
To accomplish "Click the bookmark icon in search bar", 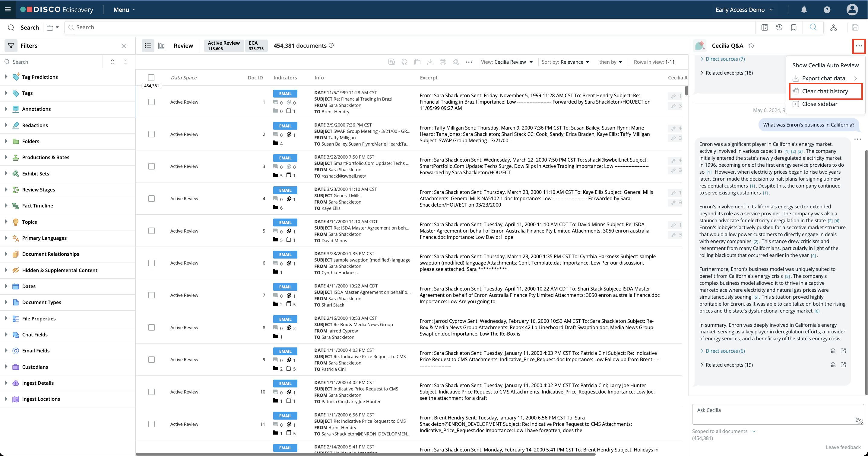I will [x=794, y=27].
